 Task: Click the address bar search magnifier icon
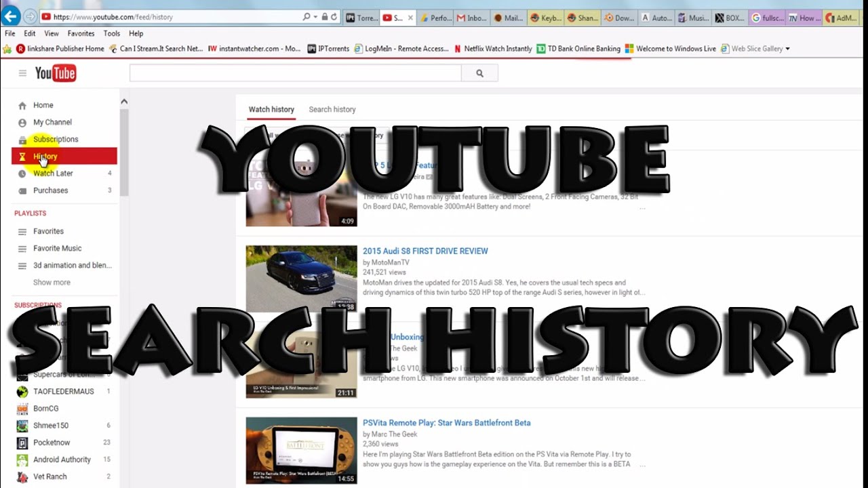307,17
